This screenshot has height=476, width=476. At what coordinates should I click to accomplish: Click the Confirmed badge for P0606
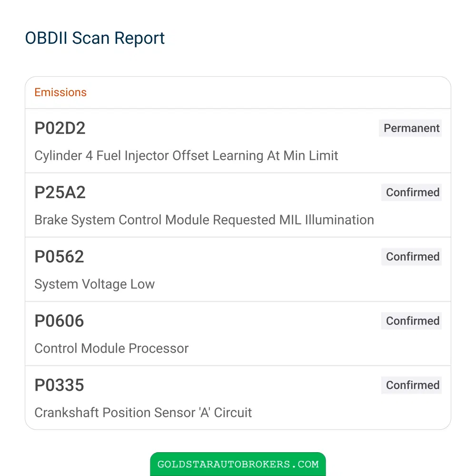pyautogui.click(x=411, y=321)
